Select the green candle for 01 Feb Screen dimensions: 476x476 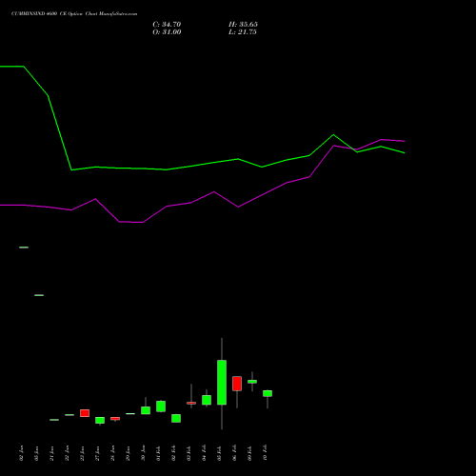(161, 407)
